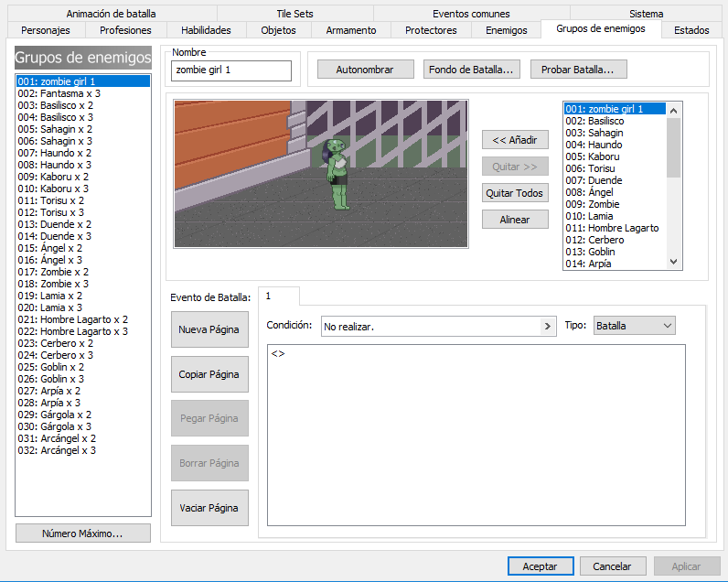728x582 pixels.
Task: Start Probar Batalla test
Action: click(578, 70)
